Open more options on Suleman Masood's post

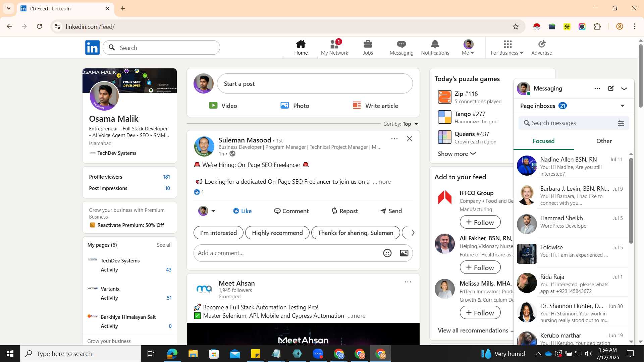click(x=394, y=139)
